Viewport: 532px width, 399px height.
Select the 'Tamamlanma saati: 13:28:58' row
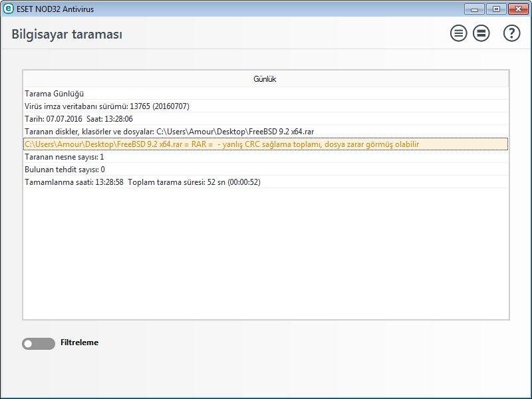tap(265, 182)
